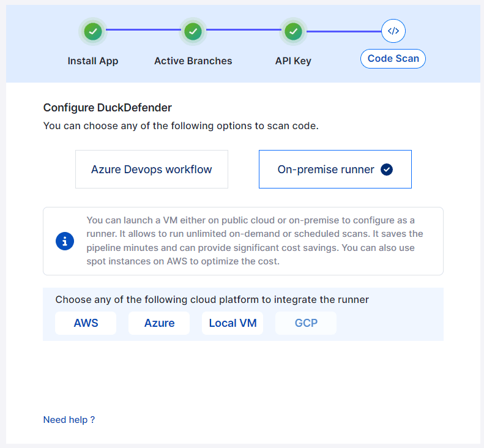Click the runner VM info description text
Image resolution: width=484 pixels, height=448 pixels.
[x=255, y=241]
